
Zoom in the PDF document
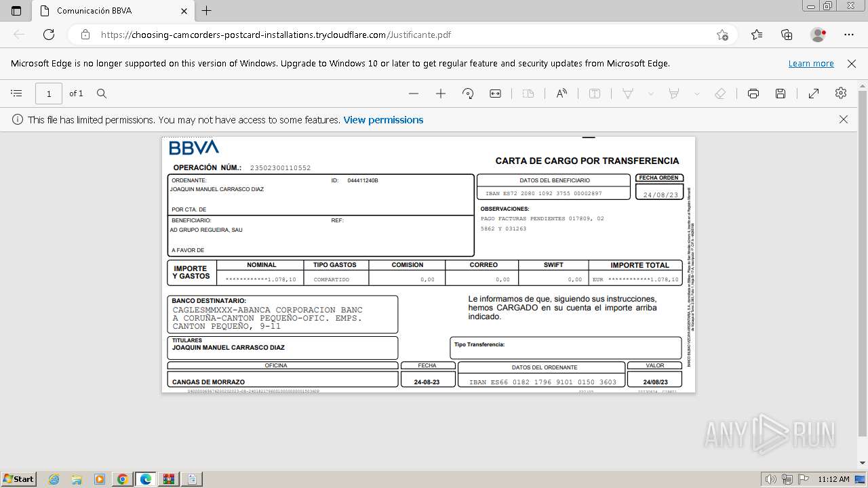click(x=441, y=94)
